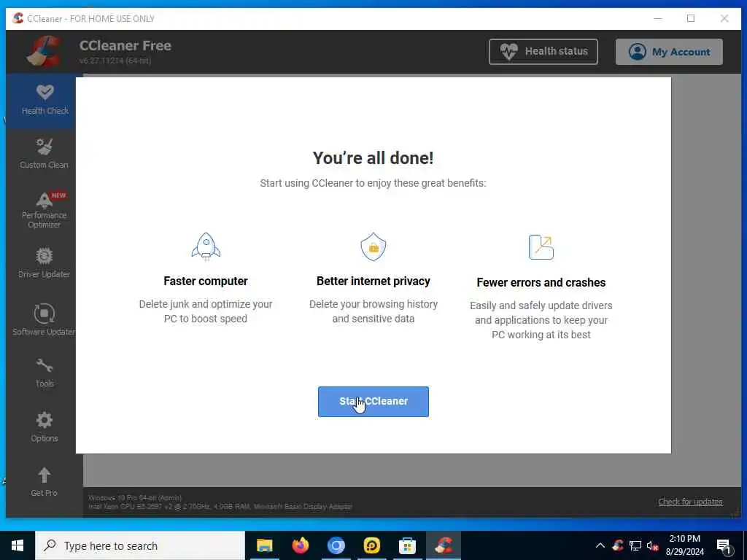Click the rocket icon above Faster computer

(x=206, y=246)
